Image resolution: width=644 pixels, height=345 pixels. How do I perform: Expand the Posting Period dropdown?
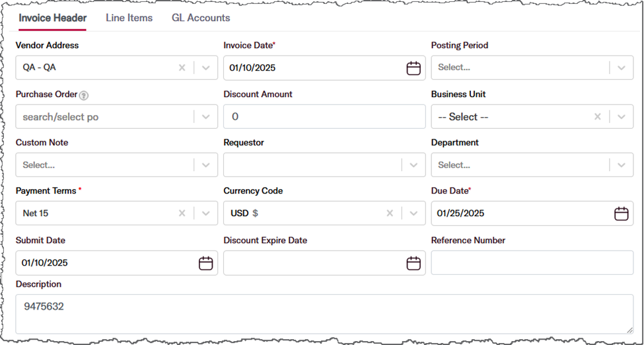click(x=622, y=67)
